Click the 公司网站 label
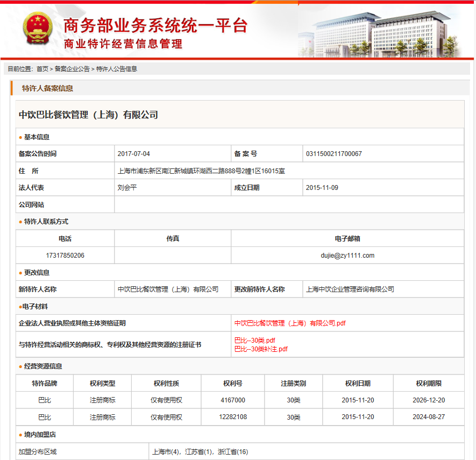 (31, 204)
